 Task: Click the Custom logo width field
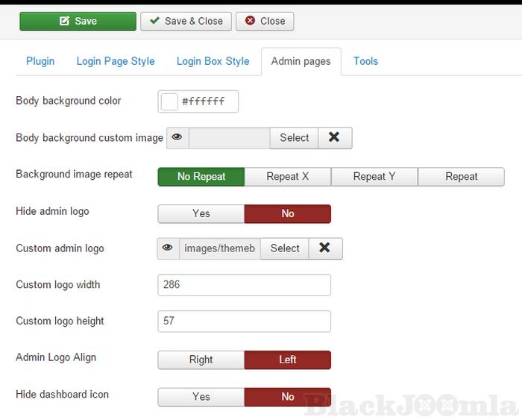[x=244, y=284]
